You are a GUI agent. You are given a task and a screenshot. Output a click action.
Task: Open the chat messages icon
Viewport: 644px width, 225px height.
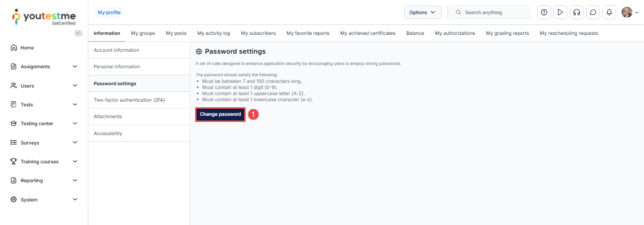click(x=593, y=12)
